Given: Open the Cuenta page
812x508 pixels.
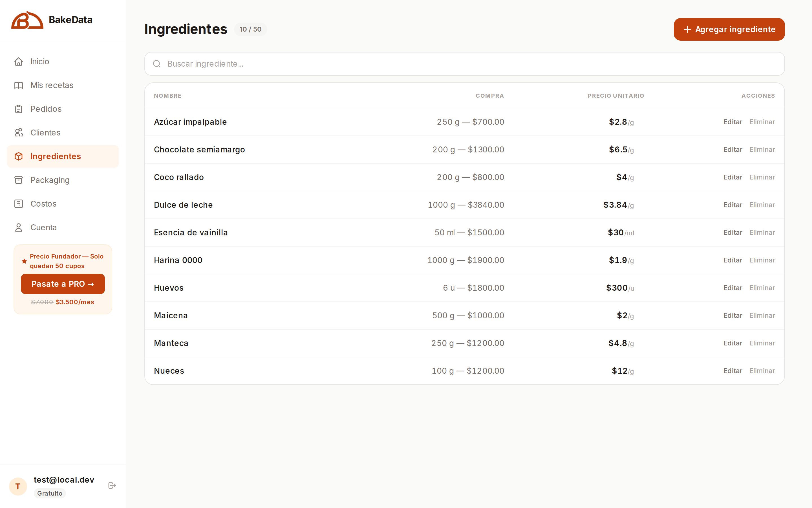Looking at the screenshot, I should (63, 227).
